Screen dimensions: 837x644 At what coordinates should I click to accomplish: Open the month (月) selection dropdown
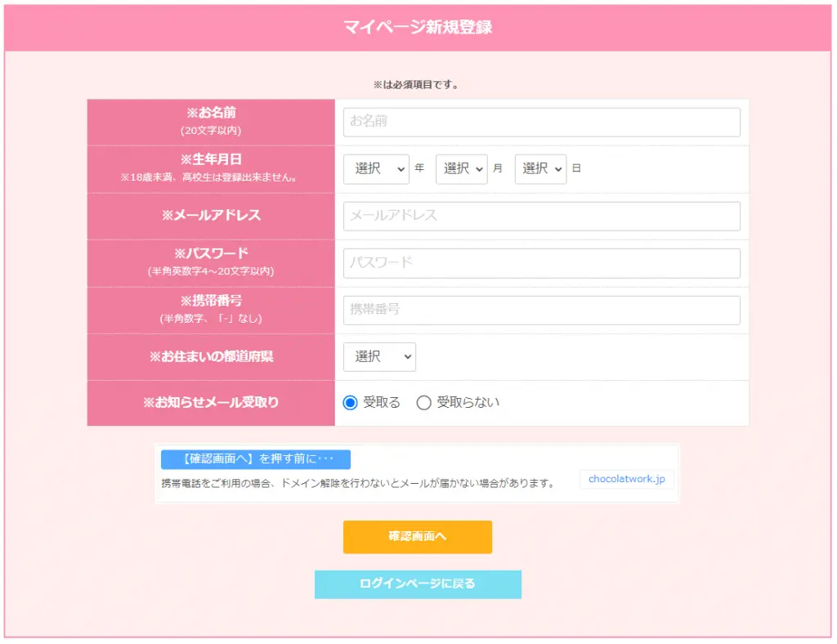coord(461,168)
